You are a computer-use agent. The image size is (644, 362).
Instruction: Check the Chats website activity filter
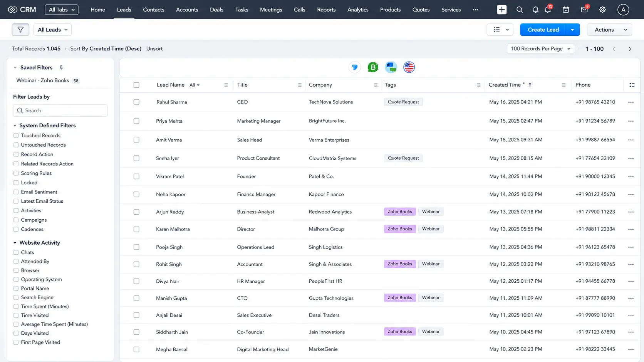click(x=16, y=253)
